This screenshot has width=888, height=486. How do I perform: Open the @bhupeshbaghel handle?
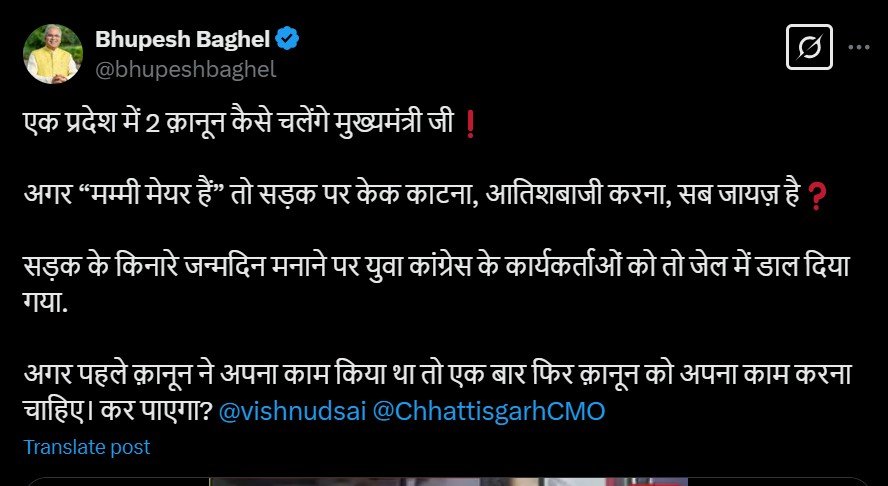(186, 70)
